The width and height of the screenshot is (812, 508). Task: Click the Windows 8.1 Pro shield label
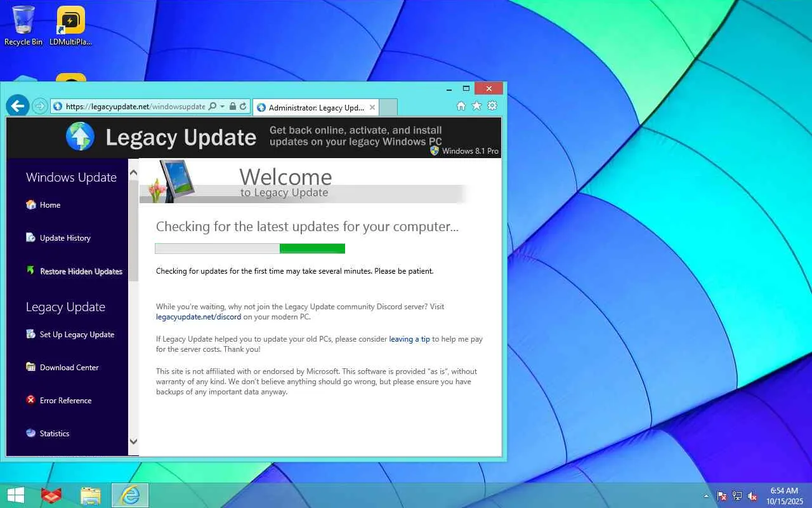(464, 151)
